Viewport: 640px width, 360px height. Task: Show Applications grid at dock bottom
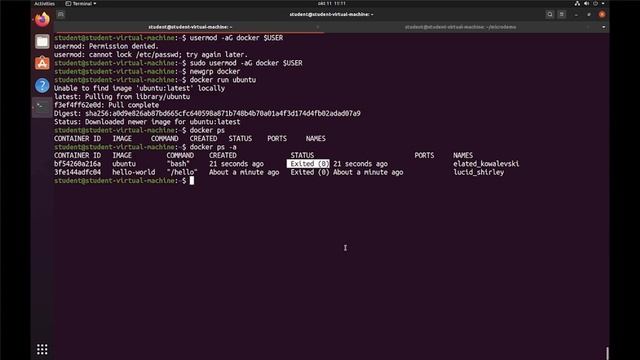[42, 349]
